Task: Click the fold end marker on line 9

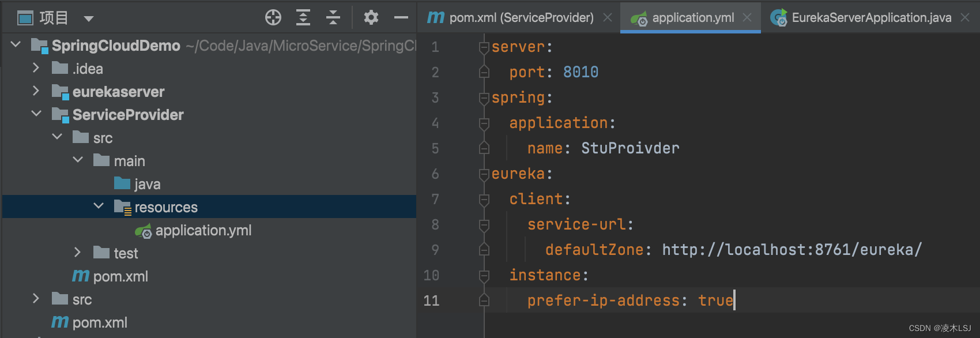Action: (x=484, y=250)
